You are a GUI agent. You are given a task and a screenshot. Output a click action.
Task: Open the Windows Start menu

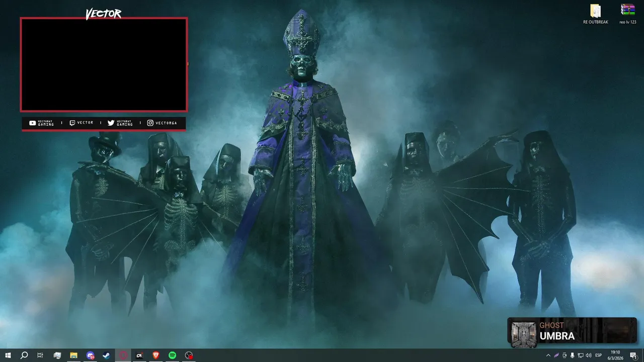8,355
